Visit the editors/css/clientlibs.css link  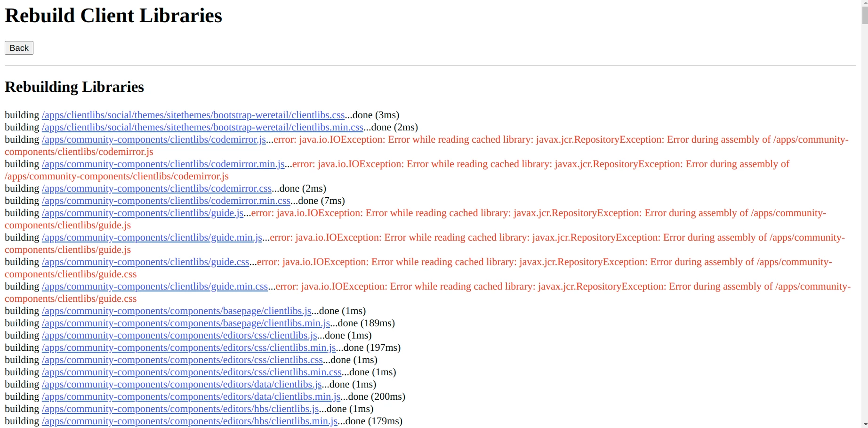point(182,360)
